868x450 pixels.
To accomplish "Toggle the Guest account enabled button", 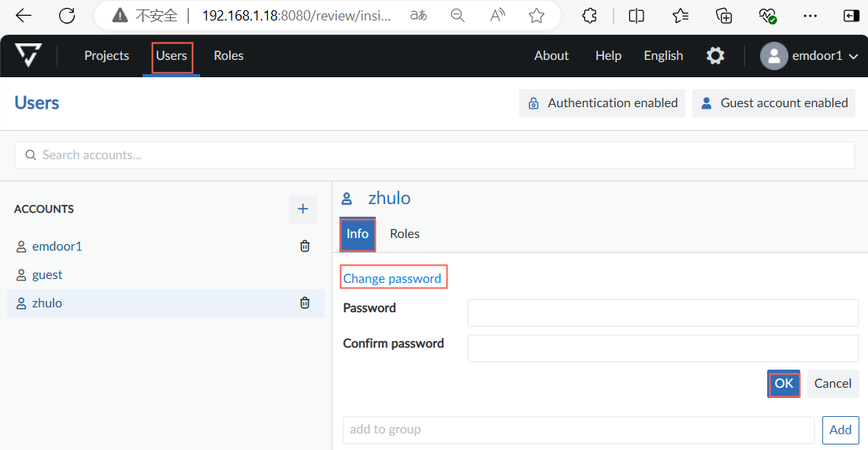I will click(773, 103).
